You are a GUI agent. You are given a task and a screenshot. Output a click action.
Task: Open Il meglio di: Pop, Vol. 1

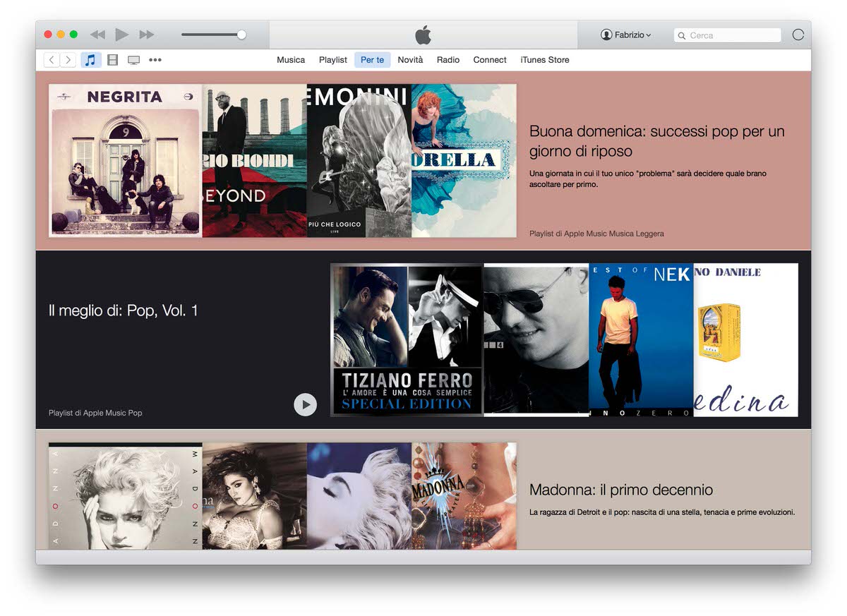point(124,310)
